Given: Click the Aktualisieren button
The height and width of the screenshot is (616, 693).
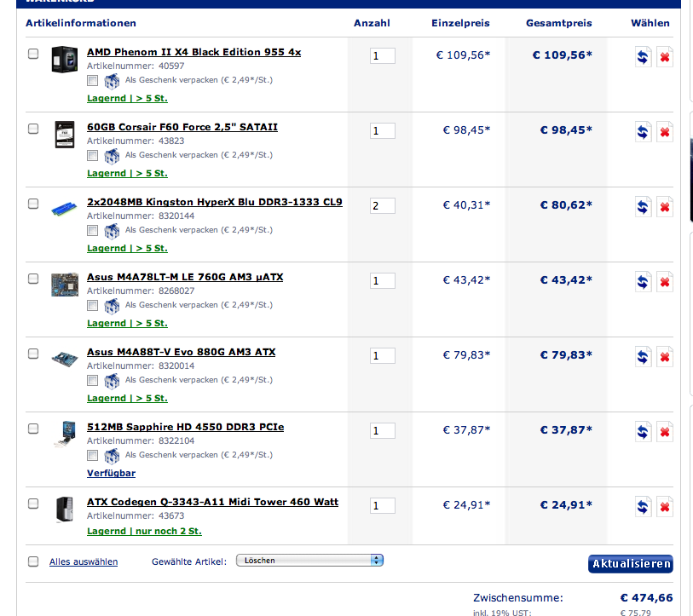Looking at the screenshot, I should click(630, 564).
